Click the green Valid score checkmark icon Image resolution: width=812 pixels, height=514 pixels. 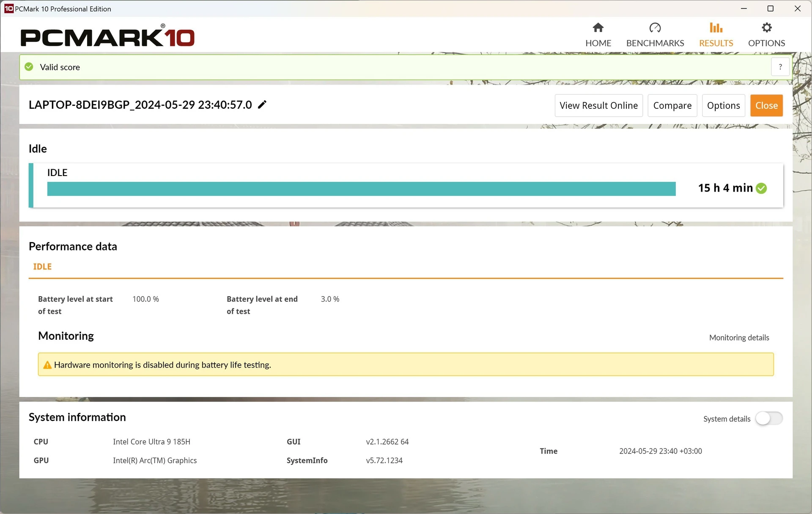[29, 67]
